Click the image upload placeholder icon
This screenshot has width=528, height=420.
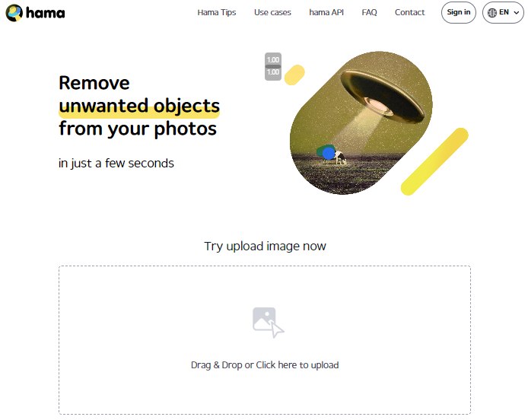[268, 323]
